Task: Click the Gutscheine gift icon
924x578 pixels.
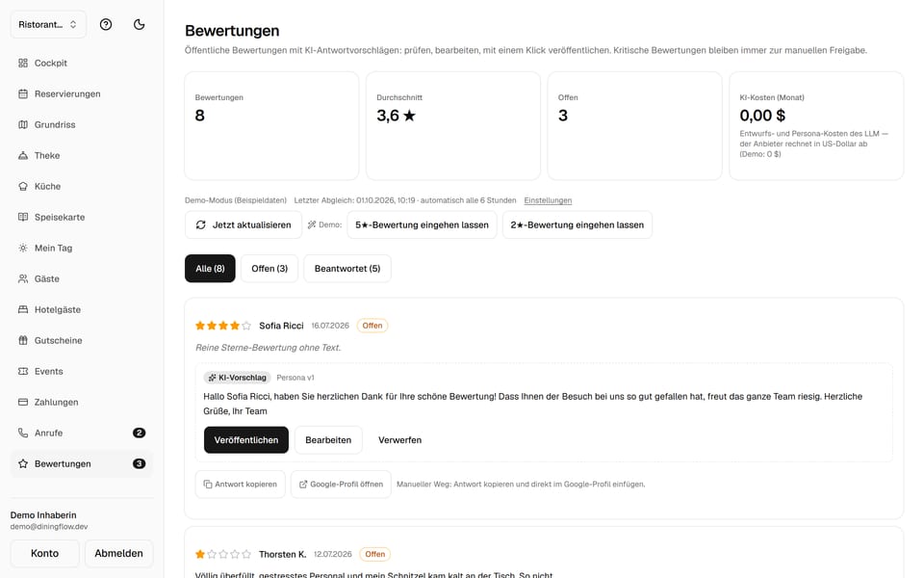Action: coord(23,340)
